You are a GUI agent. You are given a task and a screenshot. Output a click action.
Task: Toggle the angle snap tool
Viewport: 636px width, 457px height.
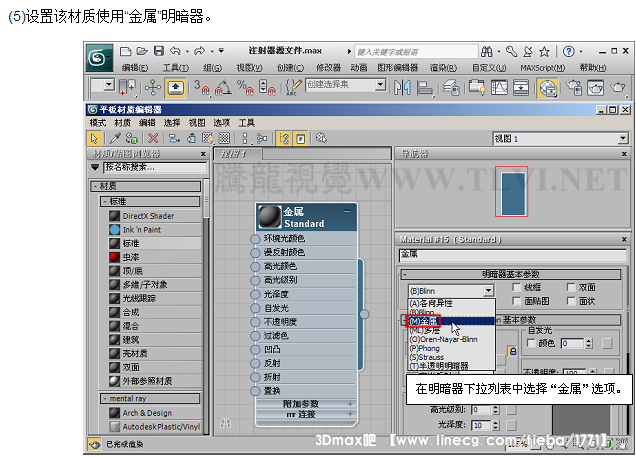(x=223, y=88)
